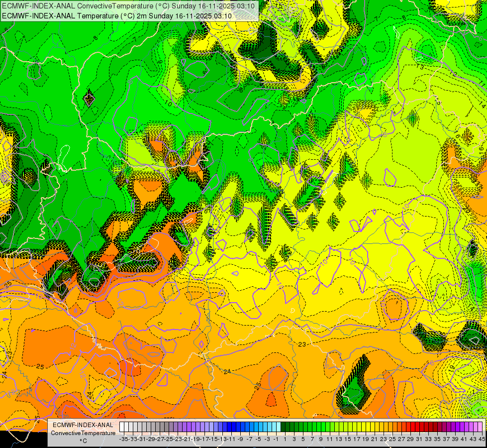Click the Temperature 2m title line
The height and width of the screenshot is (448, 487).
[x=117, y=16]
